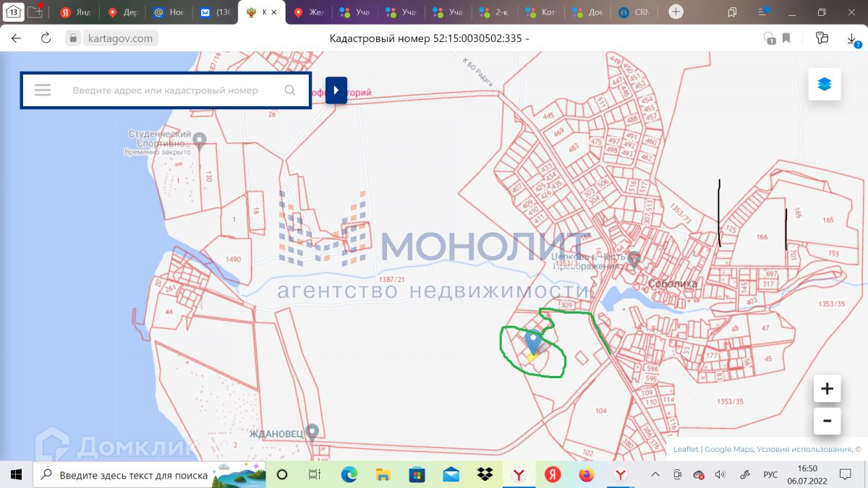Open the map layers switcher
Viewport: 868px width, 488px height.
(825, 85)
